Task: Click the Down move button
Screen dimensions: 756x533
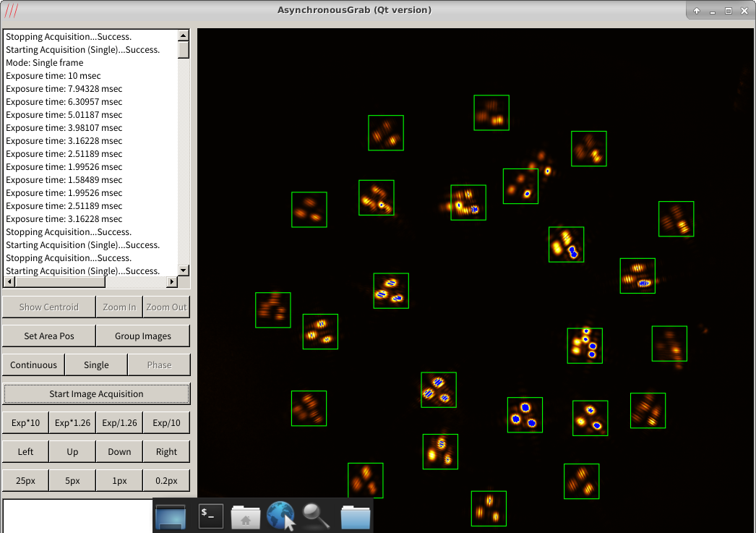Action: [119, 452]
